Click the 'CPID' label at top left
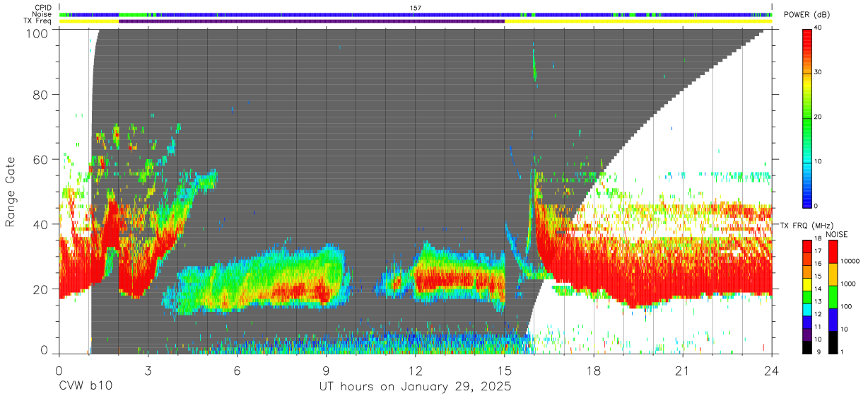 (x=44, y=8)
